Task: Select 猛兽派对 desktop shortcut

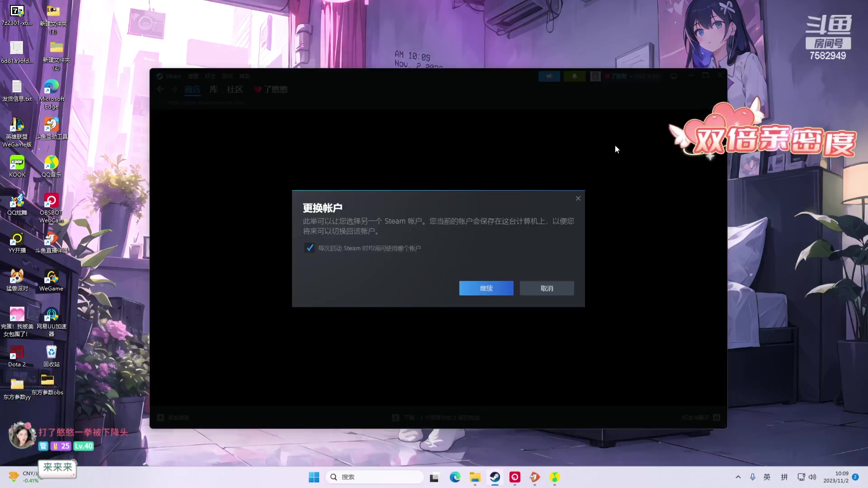Action: [x=17, y=280]
